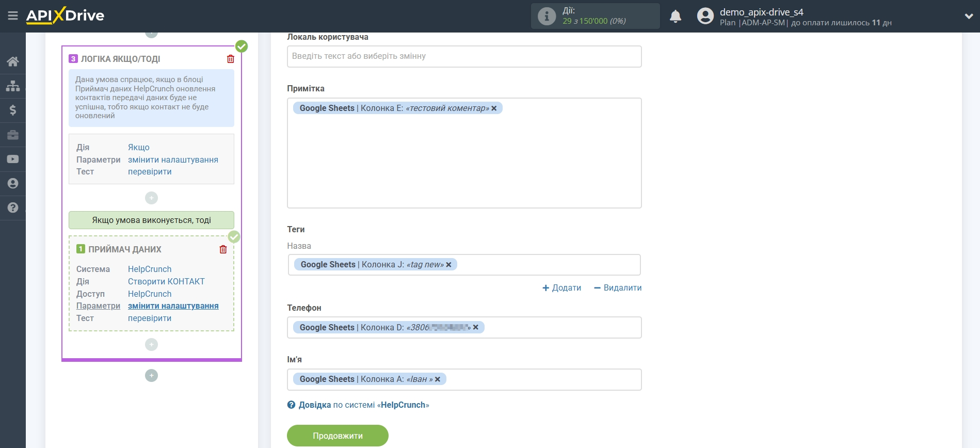Open the hamburger menu

(x=13, y=16)
